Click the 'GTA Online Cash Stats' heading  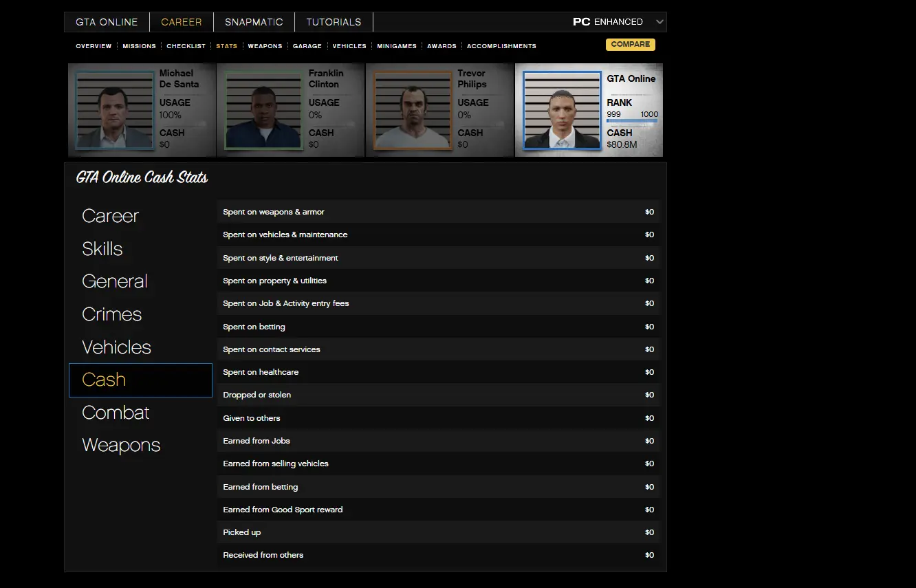click(x=142, y=177)
